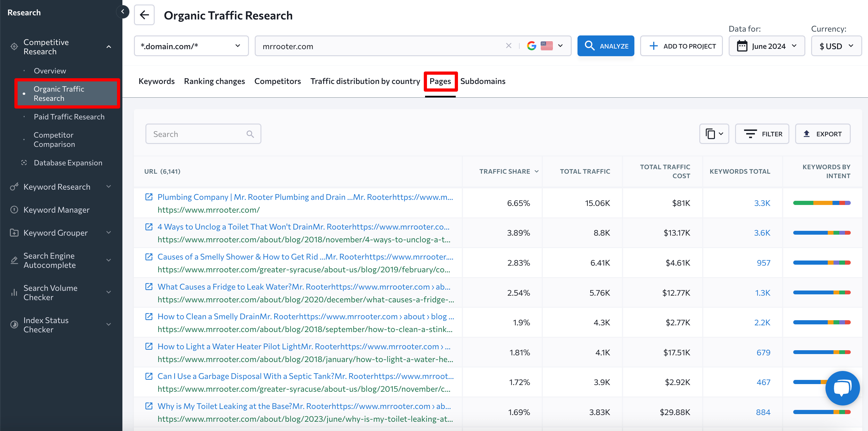This screenshot has height=431, width=868.
Task: Expand the Keyword Grouper section
Action: pos(109,233)
